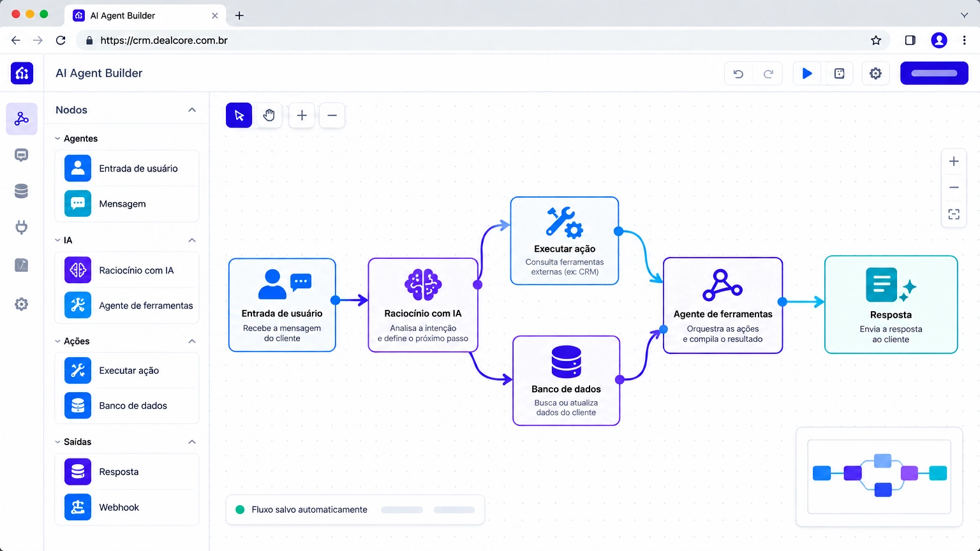Click the Executar ação node on canvas
The image size is (980, 551).
[565, 240]
